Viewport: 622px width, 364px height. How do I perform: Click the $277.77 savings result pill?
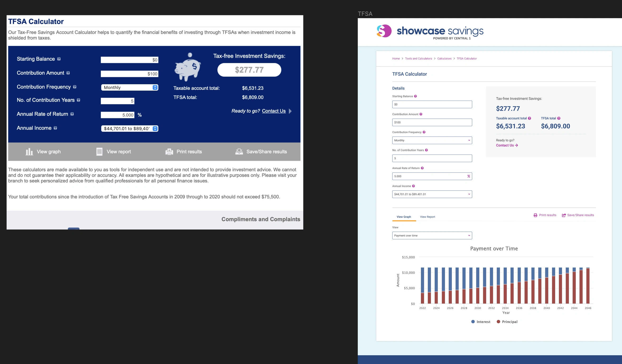click(x=249, y=70)
